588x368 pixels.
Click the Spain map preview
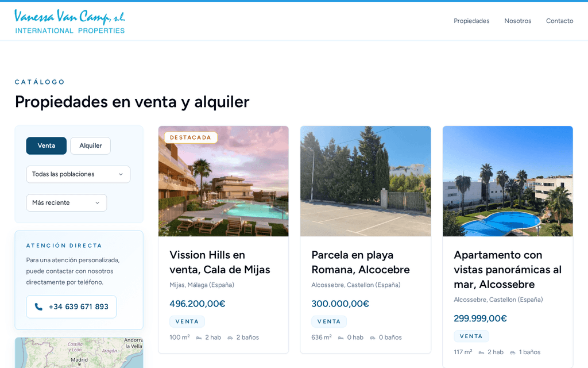pyautogui.click(x=79, y=352)
